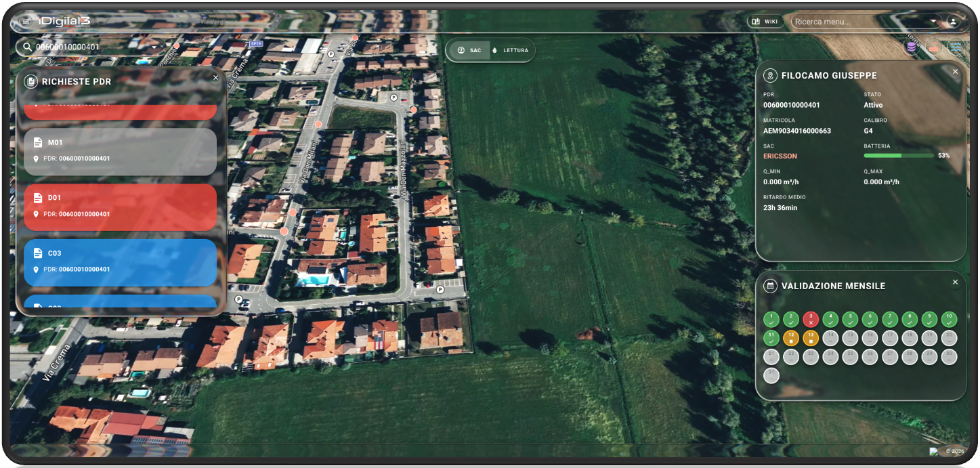Click the blue water waves icon
This screenshot has width=980, height=468.
point(956,47)
